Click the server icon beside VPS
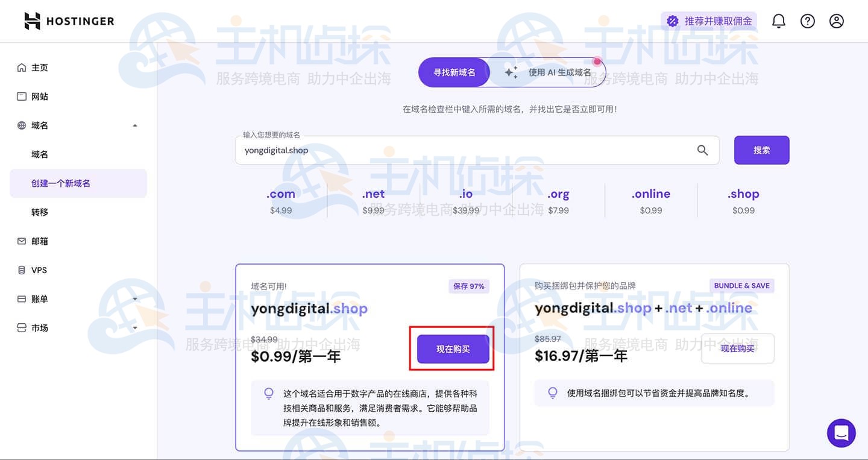 click(22, 270)
